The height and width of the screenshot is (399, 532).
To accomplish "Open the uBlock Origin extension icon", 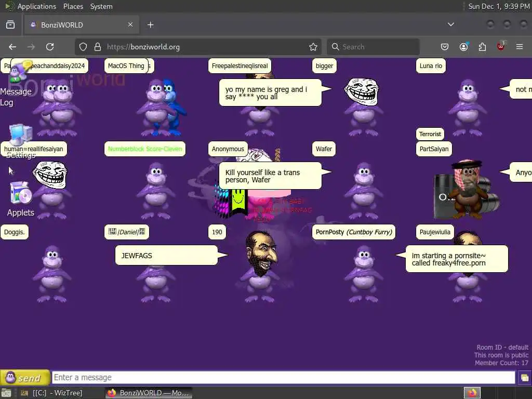I will pos(501,46).
